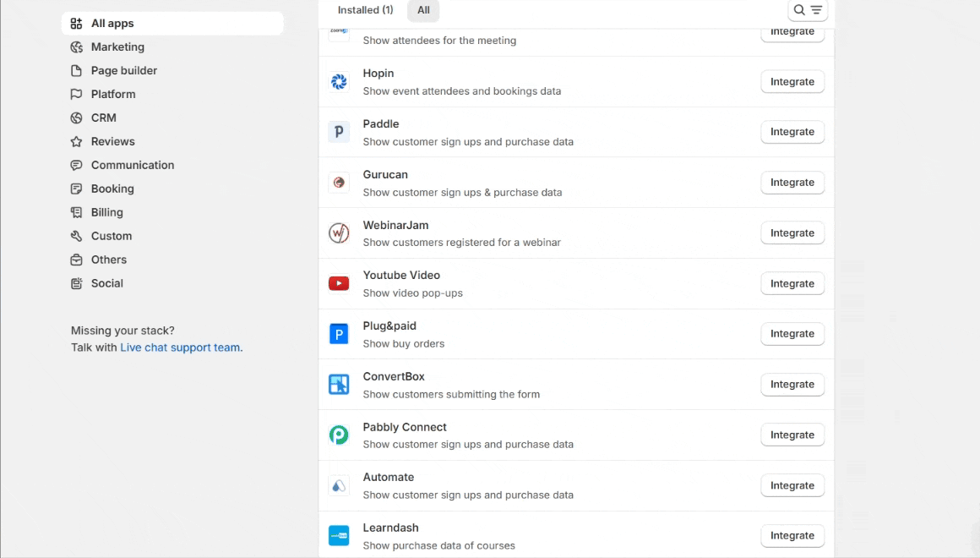Screen dimensions: 980x558
Task: Click the ConvertBox logo icon
Action: click(x=339, y=385)
